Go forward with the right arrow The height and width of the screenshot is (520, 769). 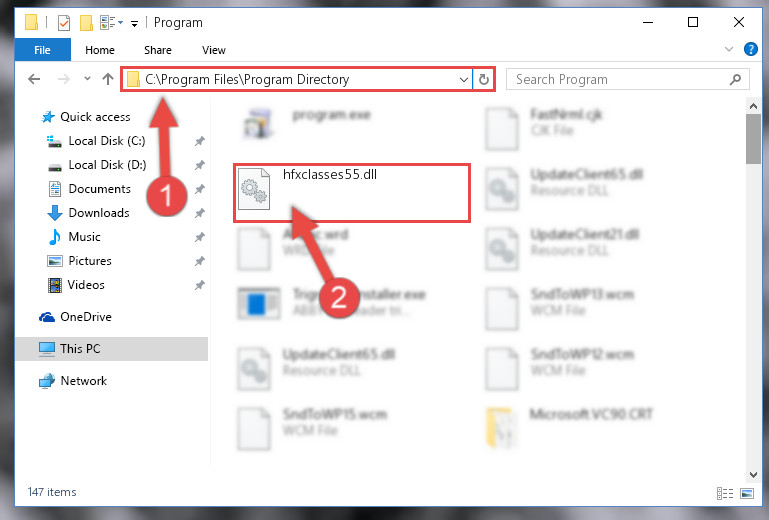click(64, 79)
